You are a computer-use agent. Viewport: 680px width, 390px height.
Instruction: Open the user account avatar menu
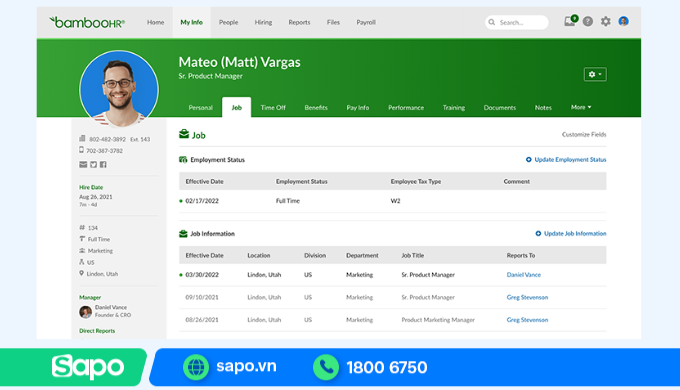point(624,21)
